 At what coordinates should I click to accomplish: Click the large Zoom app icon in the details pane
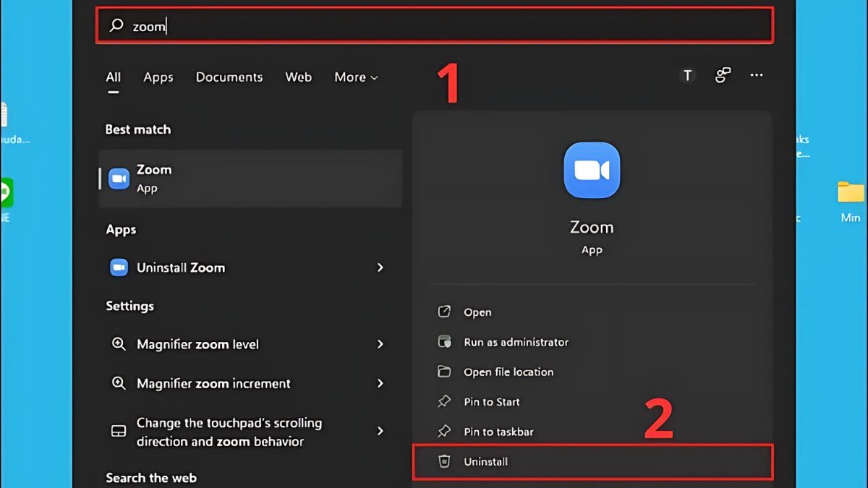click(x=592, y=171)
